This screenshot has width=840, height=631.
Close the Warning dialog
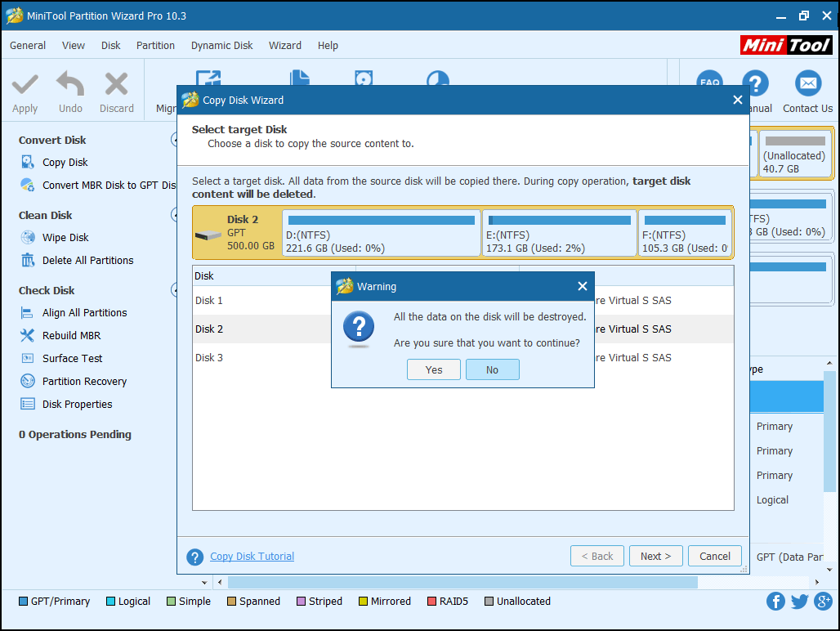(x=582, y=286)
